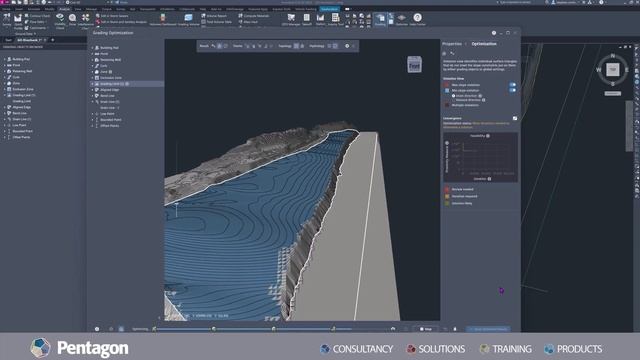Viewport: 640px width, 360px height.
Task: Click the Feasibility convergence chart
Action: 480,158
